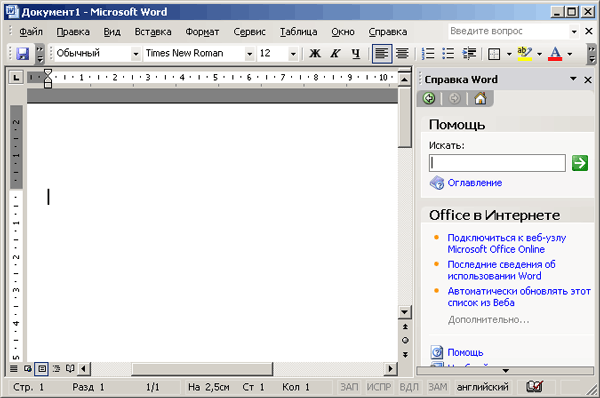The image size is (600, 398).
Task: Apply red font color
Action: click(x=555, y=54)
